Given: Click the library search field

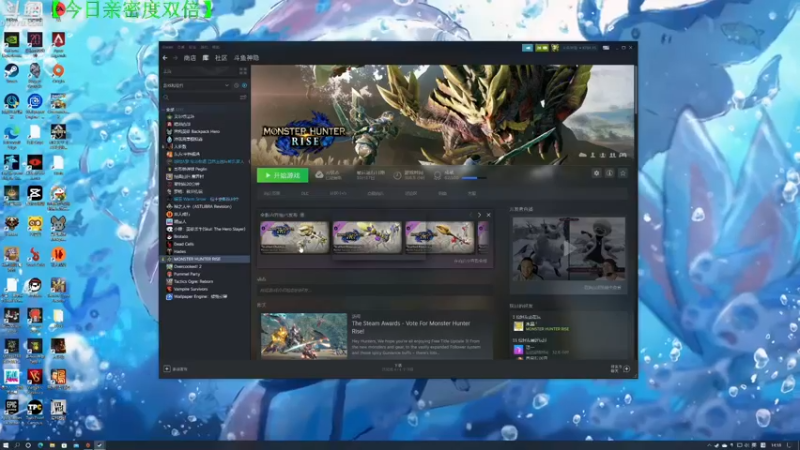Looking at the screenshot, I should click(200, 97).
